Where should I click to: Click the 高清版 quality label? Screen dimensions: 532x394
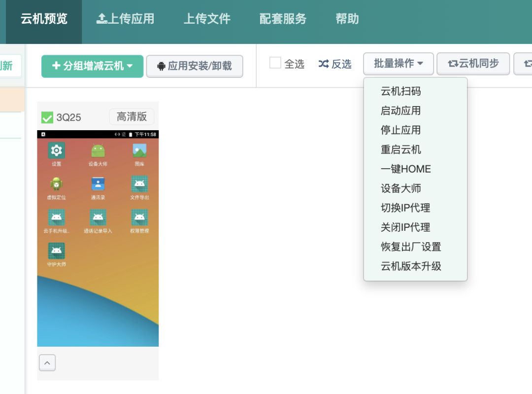pos(132,117)
